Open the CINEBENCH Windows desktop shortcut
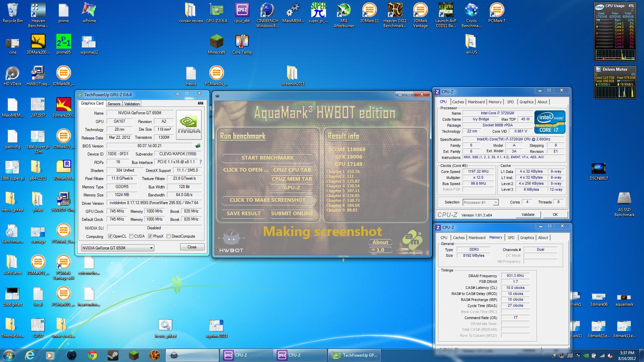Viewport: 644px width, 362px height. pos(267,15)
